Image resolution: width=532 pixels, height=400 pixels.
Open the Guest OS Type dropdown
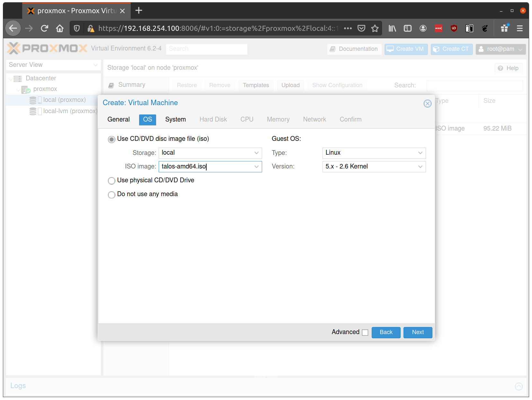point(374,153)
